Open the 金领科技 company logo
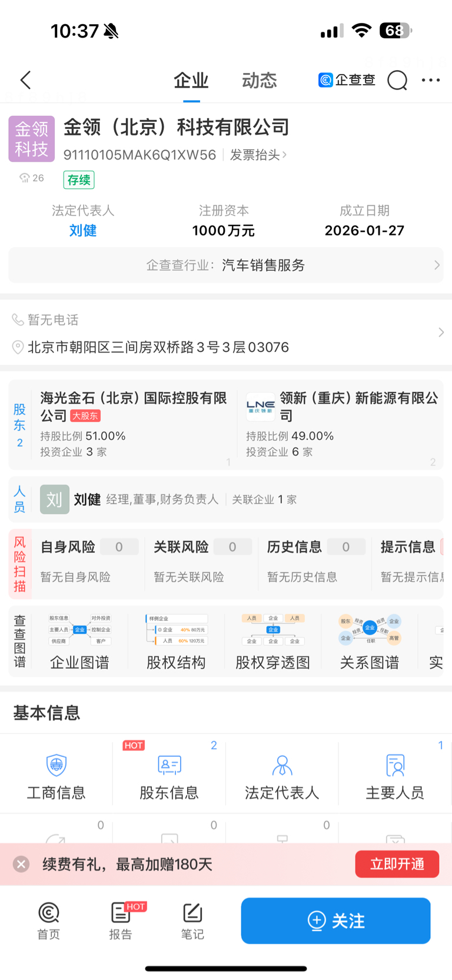Image resolution: width=452 pixels, height=980 pixels. click(x=32, y=139)
